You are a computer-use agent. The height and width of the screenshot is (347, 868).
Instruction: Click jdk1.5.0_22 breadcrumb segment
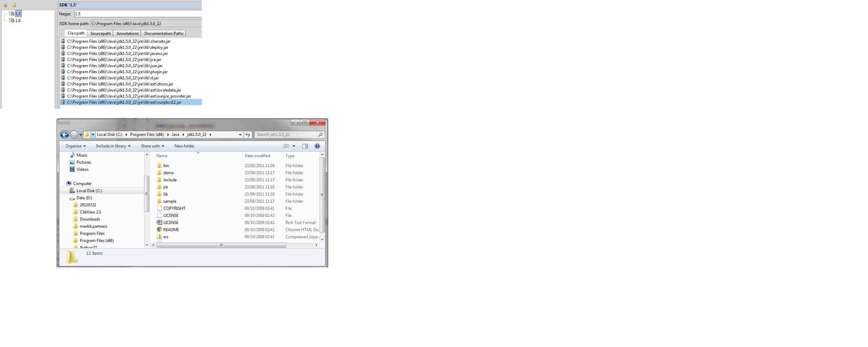tap(197, 135)
